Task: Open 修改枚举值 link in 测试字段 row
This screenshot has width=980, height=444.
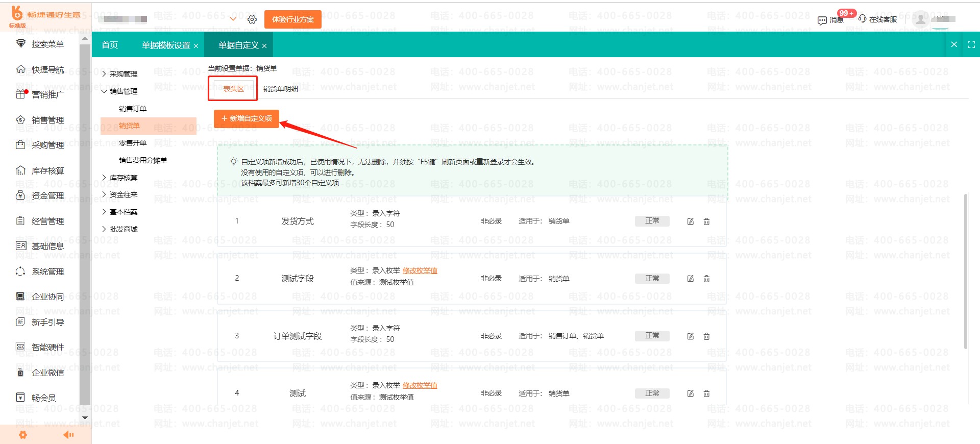Action: click(420, 270)
